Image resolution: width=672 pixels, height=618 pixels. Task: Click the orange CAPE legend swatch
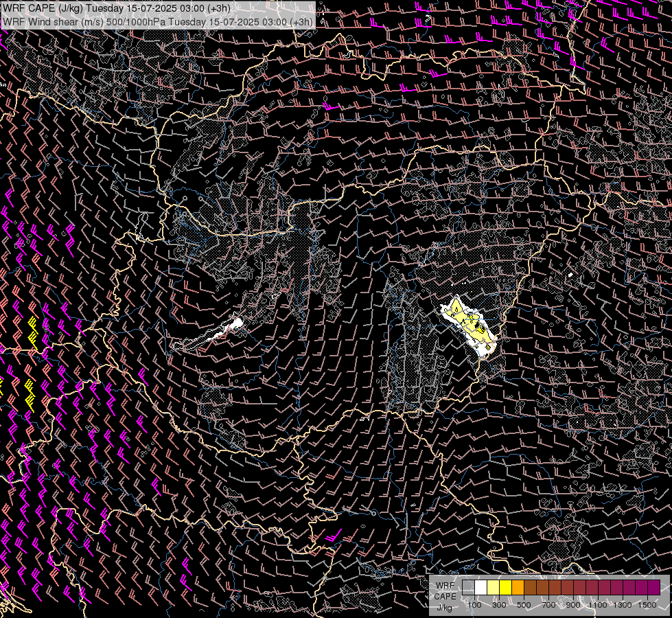(x=518, y=588)
